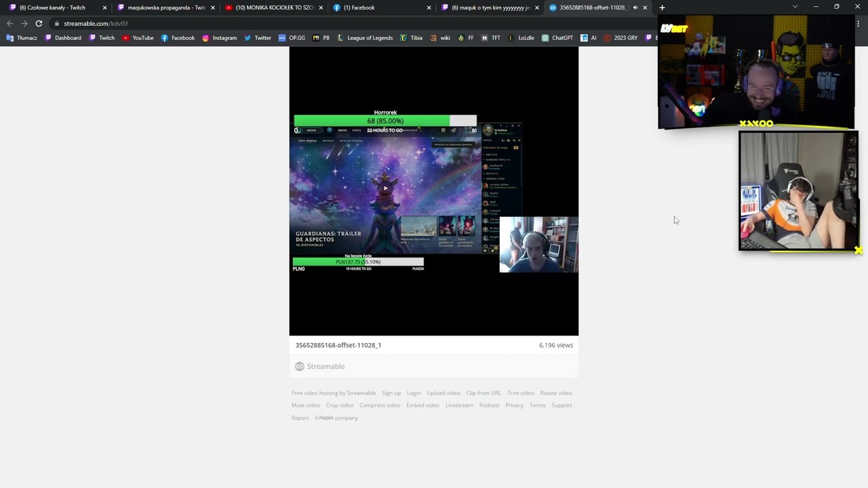Click the laughing streamer webcam overlay
Image resolution: width=868 pixels, height=488 pixels.
coord(756,72)
